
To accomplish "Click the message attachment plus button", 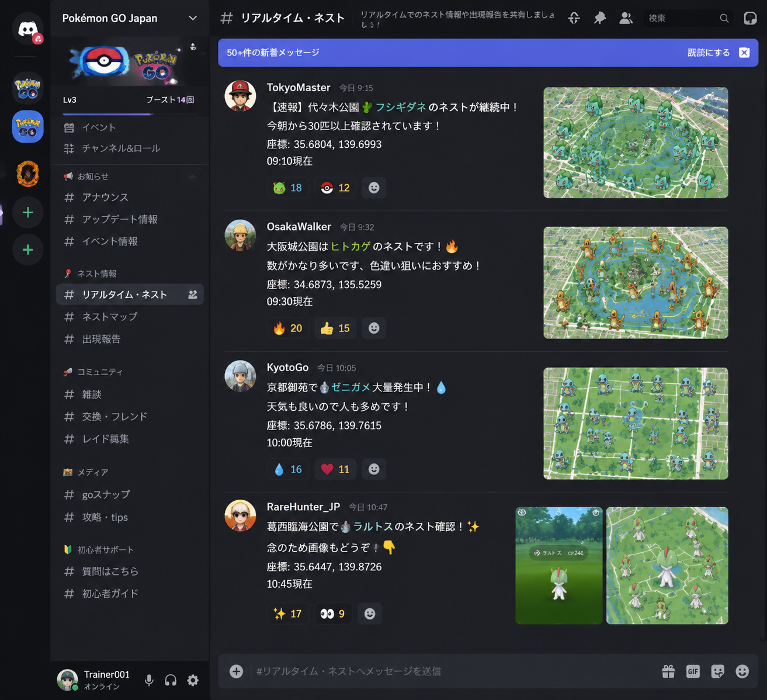I will click(x=236, y=671).
